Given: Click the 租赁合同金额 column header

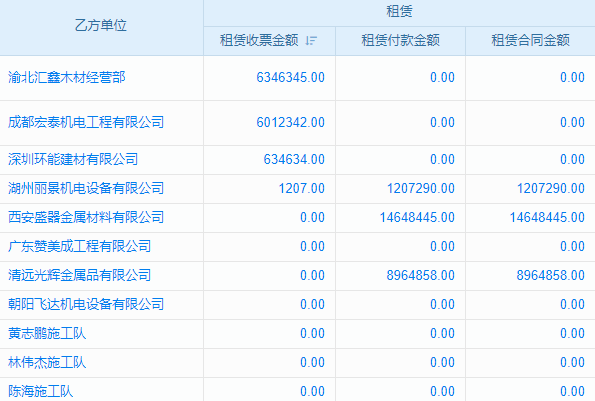Looking at the screenshot, I should pos(530,40).
